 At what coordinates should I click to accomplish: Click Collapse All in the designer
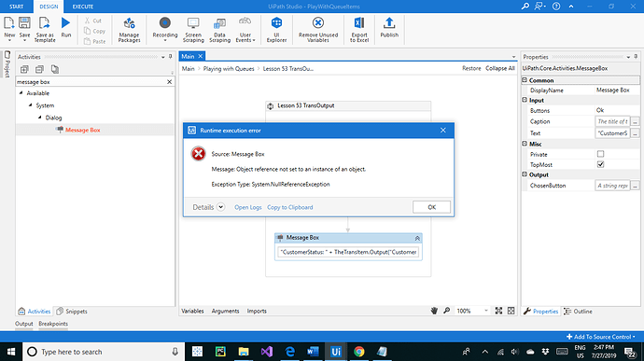tap(500, 69)
